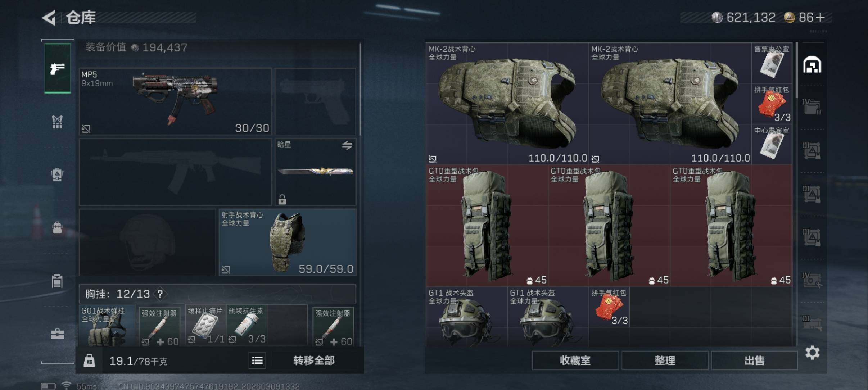
Task: Select the weapons pistol tab in sidebar
Action: click(57, 68)
